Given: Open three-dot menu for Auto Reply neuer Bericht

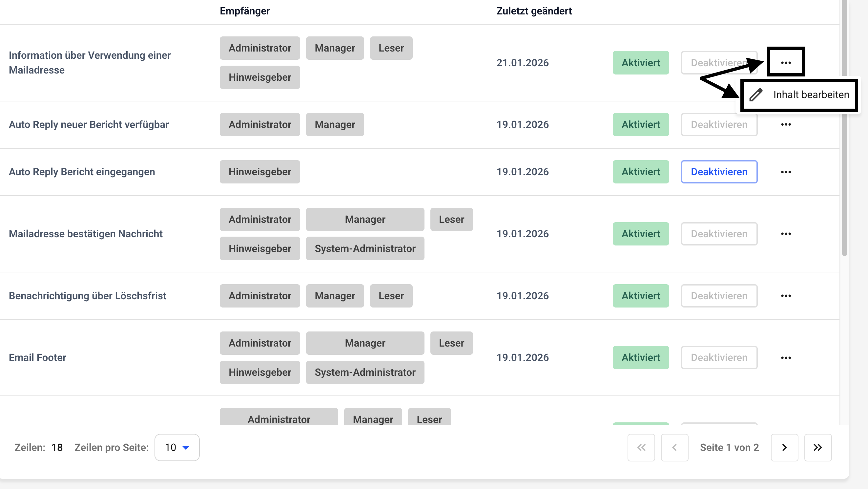Looking at the screenshot, I should 786,125.
